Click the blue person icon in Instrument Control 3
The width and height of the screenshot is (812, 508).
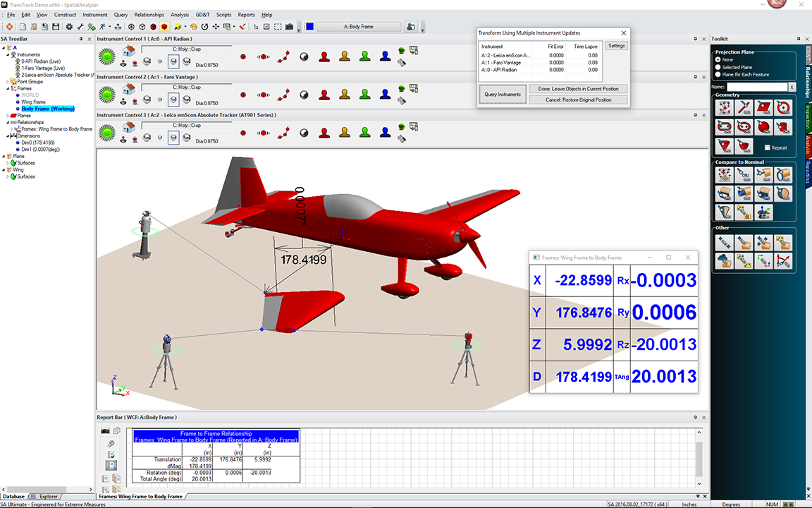point(385,133)
